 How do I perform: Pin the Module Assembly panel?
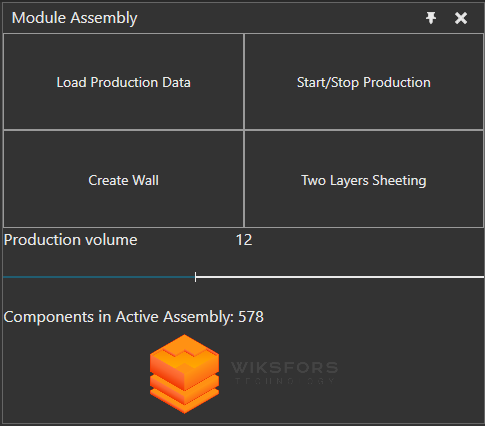coord(431,18)
